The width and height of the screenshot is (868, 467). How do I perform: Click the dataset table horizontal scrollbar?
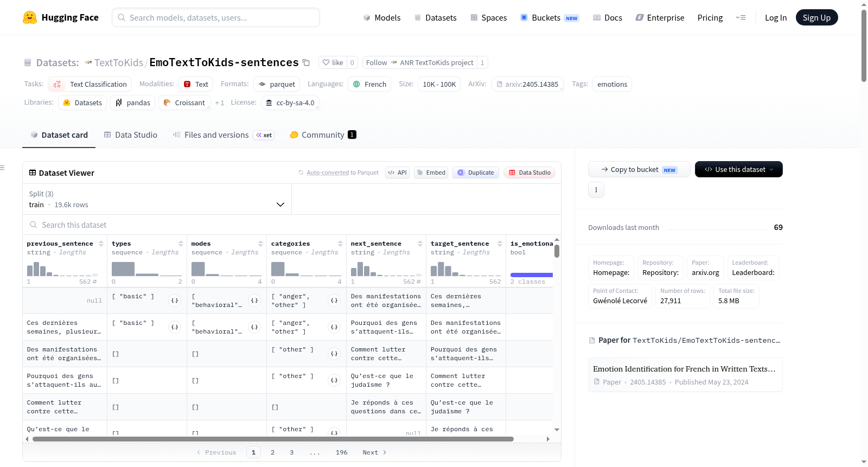coord(273,439)
